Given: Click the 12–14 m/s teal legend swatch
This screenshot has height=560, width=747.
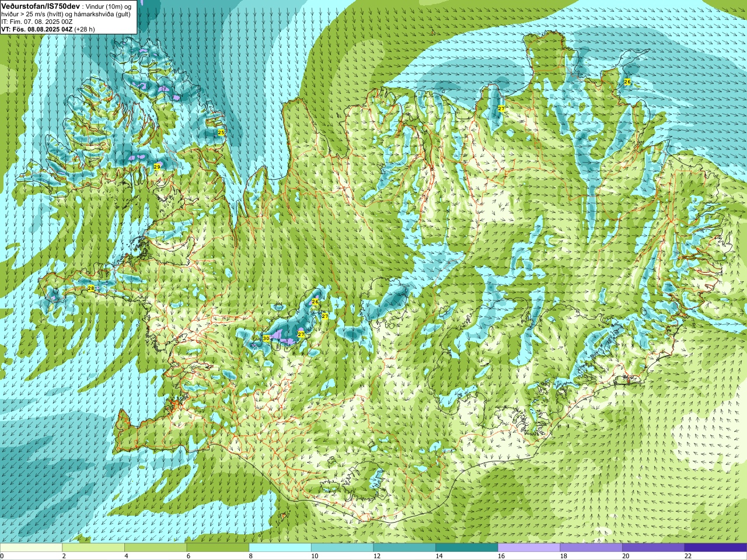Looking at the screenshot, I should point(404,548).
